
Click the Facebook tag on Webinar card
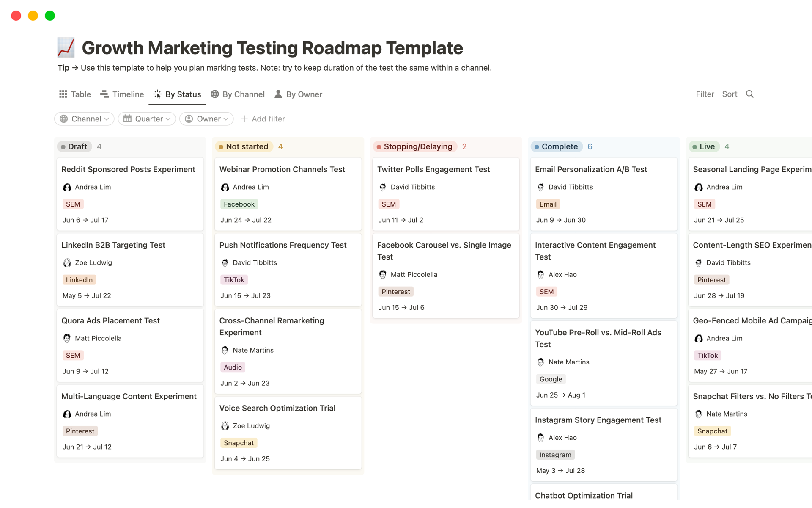click(x=239, y=204)
